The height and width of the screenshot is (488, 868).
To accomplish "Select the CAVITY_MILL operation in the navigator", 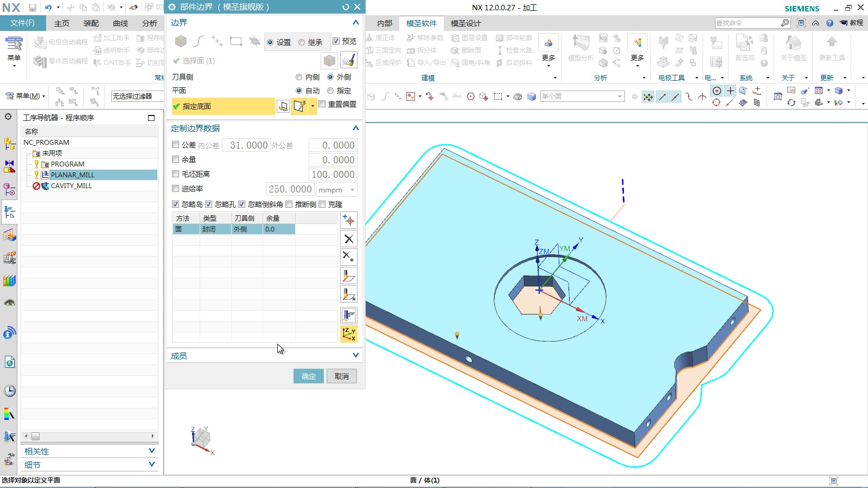I will click(71, 185).
